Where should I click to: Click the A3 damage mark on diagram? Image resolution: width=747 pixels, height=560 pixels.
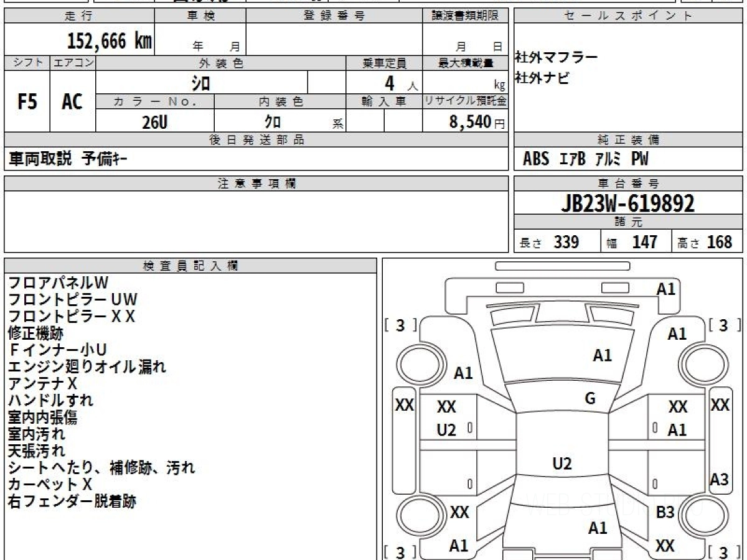720,480
